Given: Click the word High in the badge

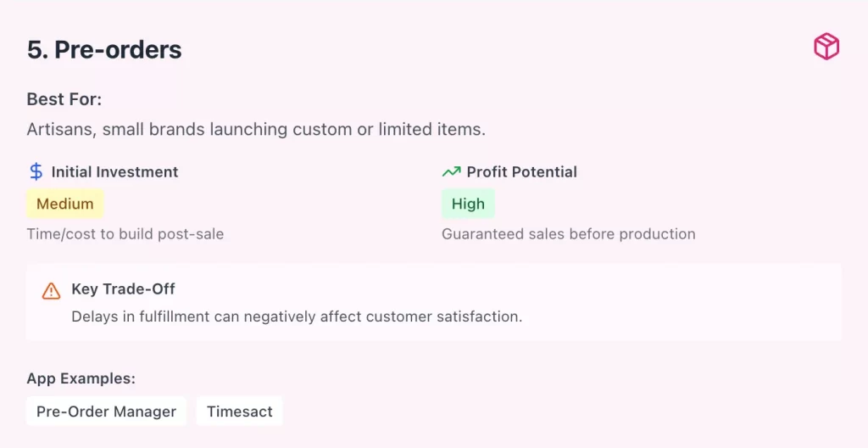Looking at the screenshot, I should pyautogui.click(x=468, y=204).
